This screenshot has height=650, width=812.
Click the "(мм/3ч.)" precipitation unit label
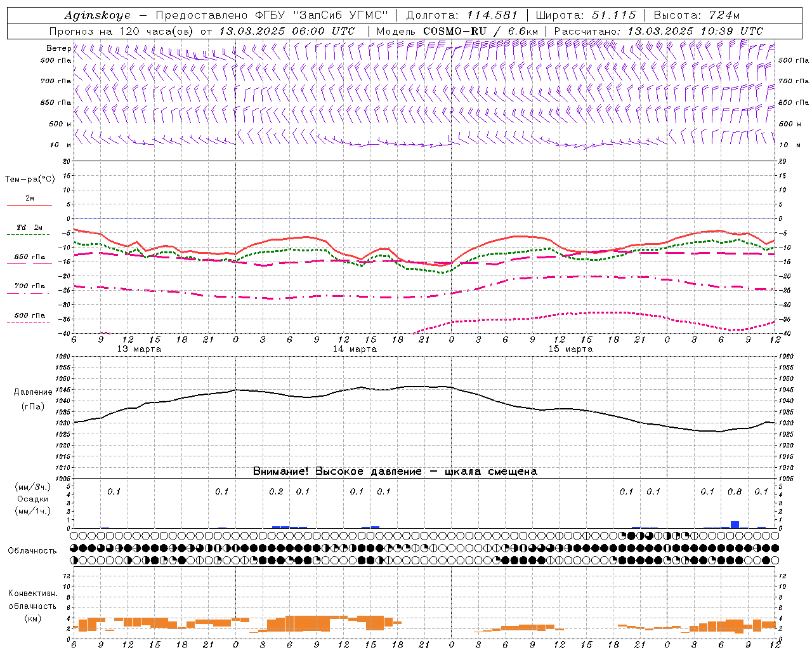[33, 487]
